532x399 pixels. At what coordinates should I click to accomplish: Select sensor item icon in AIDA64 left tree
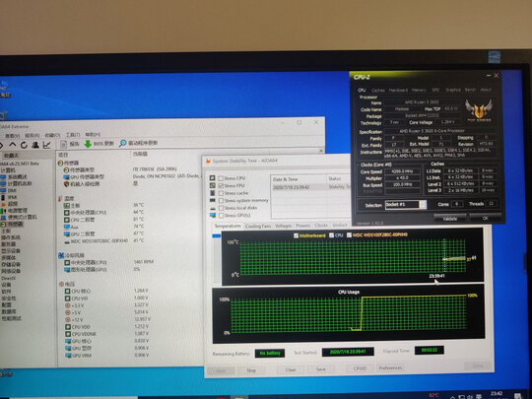pyautogui.click(x=3, y=225)
